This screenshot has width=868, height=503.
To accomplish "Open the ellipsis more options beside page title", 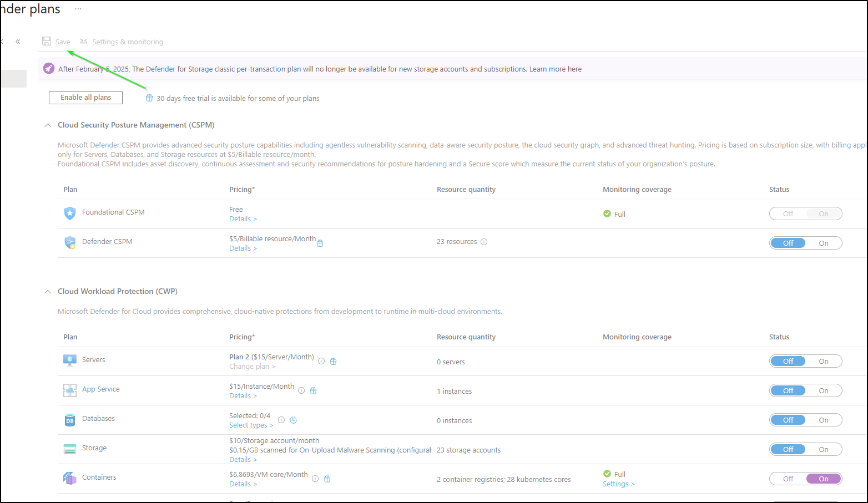I will (x=78, y=9).
